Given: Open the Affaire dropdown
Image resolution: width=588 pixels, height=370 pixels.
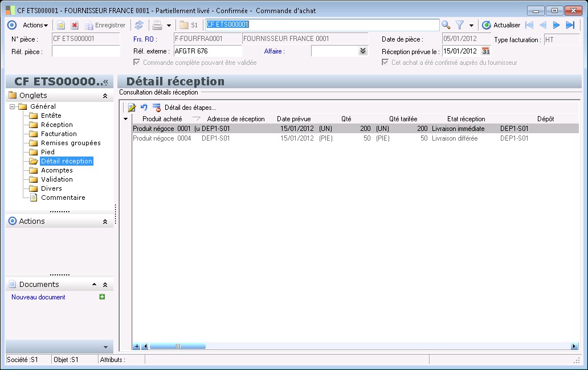Looking at the screenshot, I should [x=362, y=51].
